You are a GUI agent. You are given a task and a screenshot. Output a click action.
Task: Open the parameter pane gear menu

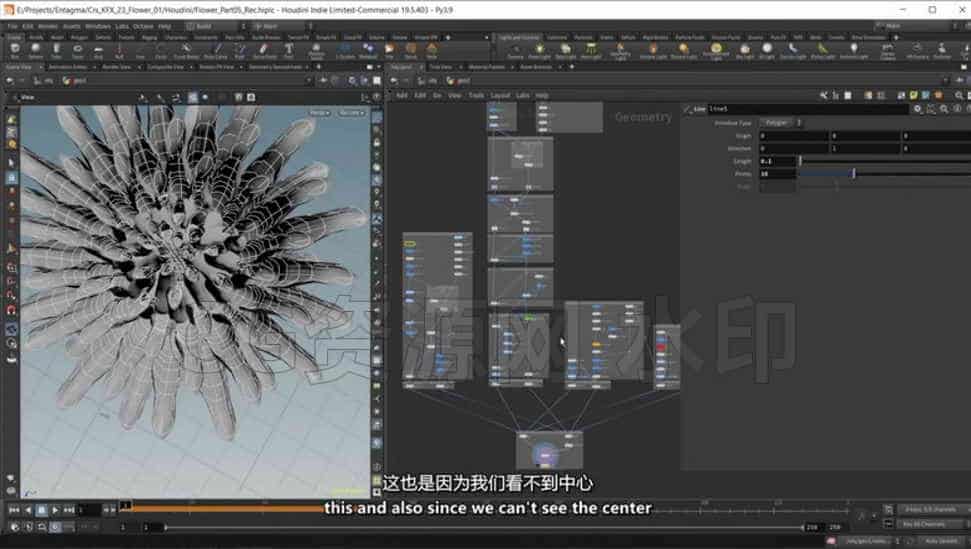[x=918, y=108]
